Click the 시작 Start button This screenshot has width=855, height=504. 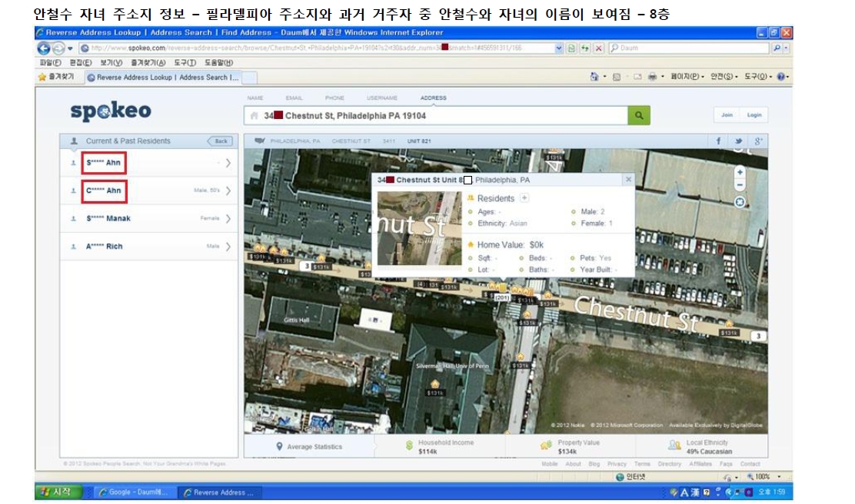pos(58,492)
